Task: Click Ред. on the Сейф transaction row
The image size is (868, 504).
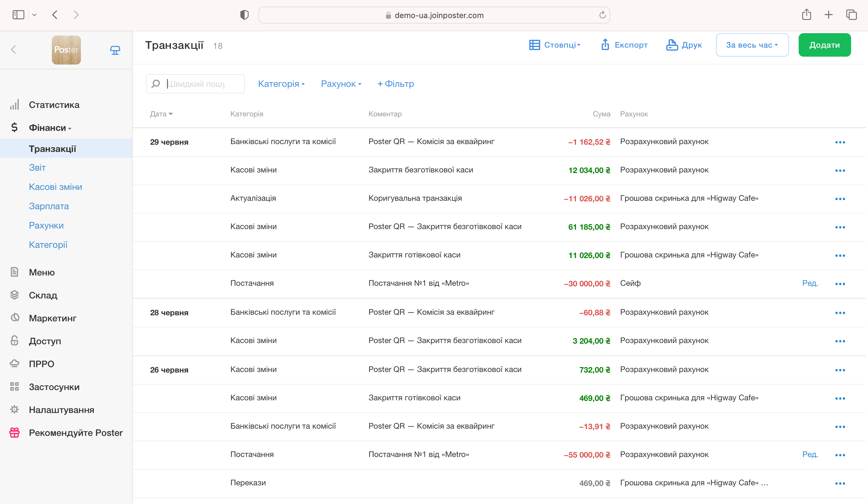Action: [810, 283]
